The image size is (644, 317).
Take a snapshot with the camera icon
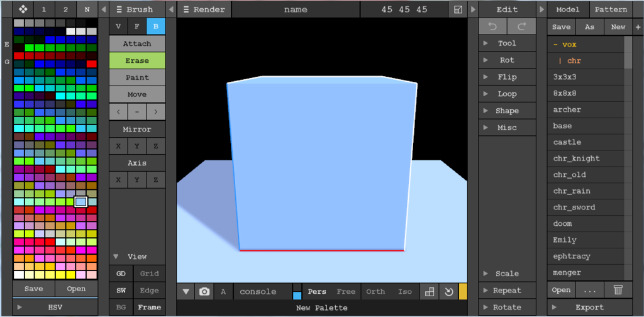point(204,292)
